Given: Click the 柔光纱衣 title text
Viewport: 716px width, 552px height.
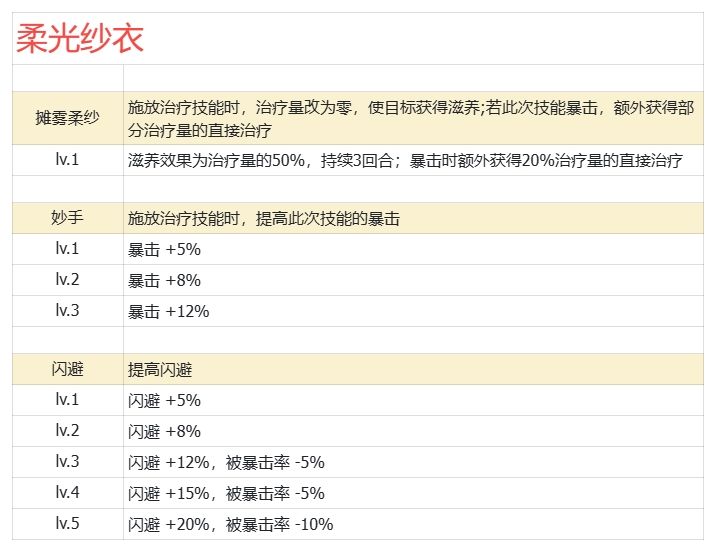Looking at the screenshot, I should coord(81,39).
